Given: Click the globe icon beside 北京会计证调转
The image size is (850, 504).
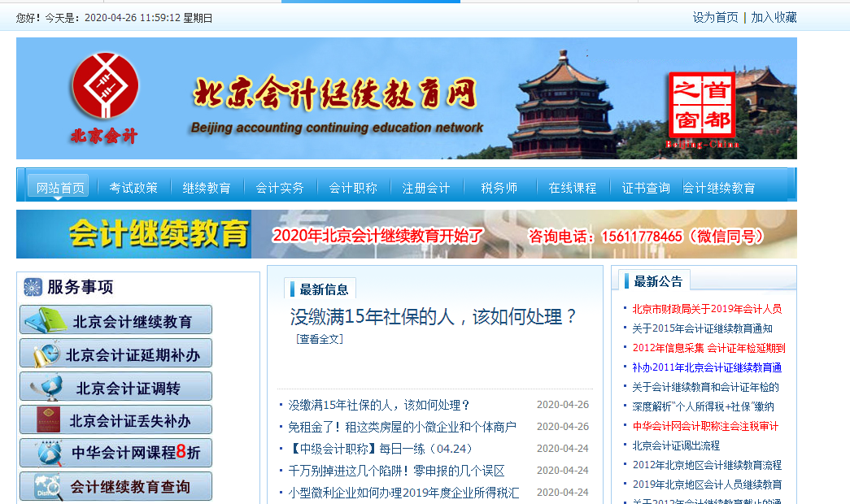Looking at the screenshot, I should click(x=46, y=388).
